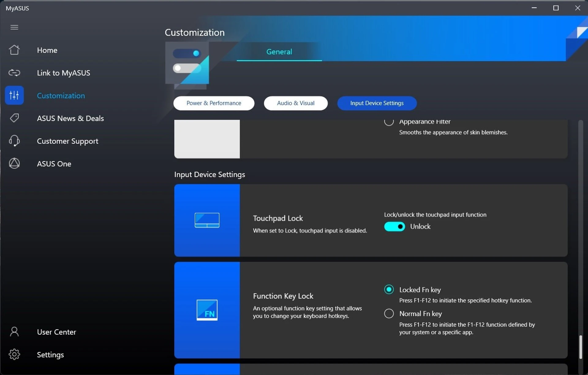Close the MyASUS window

[x=578, y=8]
